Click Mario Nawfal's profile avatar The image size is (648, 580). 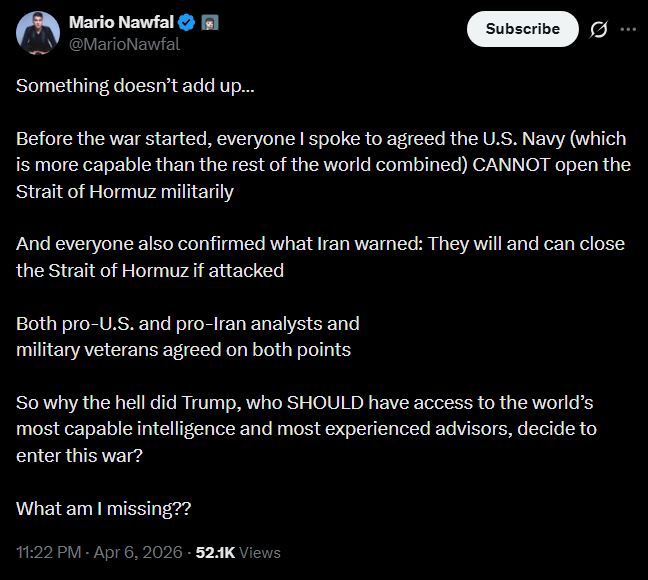pyautogui.click(x=36, y=33)
